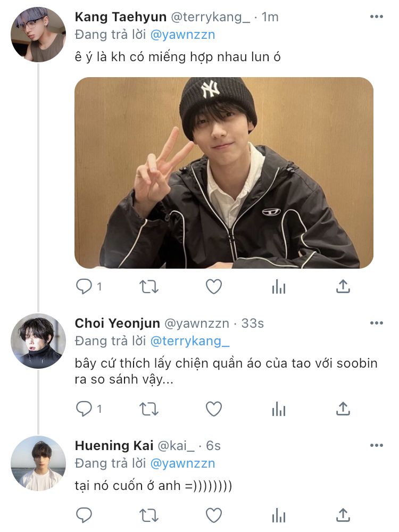Open Kang Taehyun's profile picture

38,35
